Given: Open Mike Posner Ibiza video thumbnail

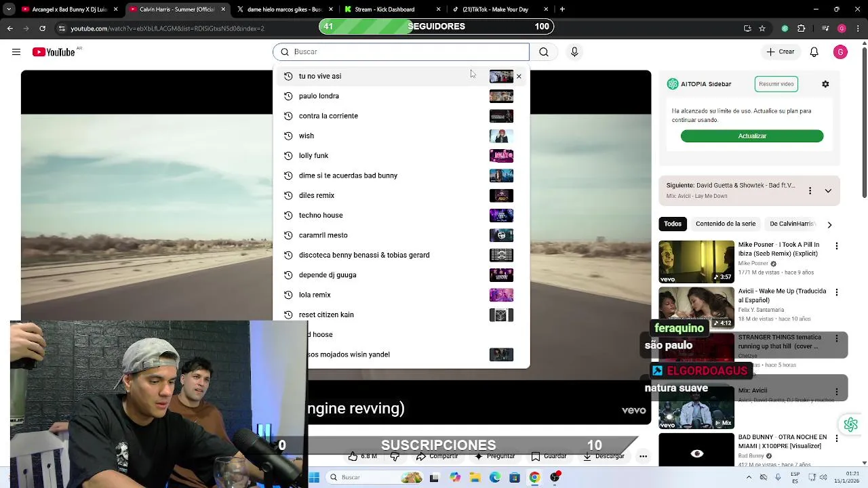Looking at the screenshot, I should (696, 262).
